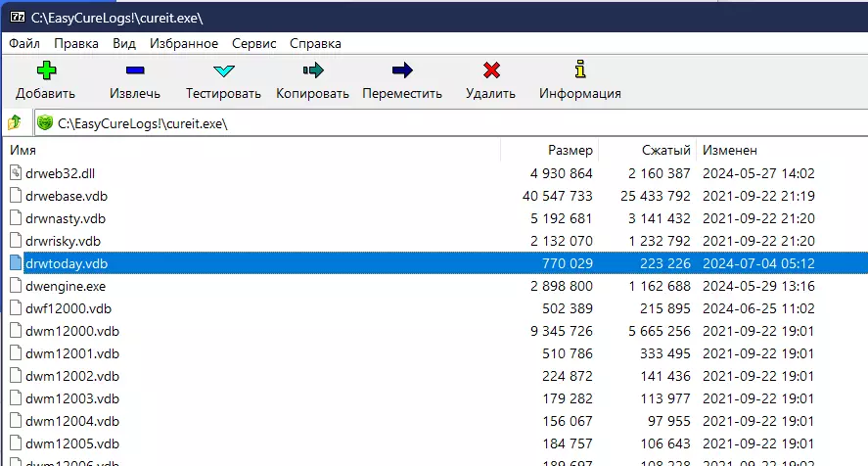Select the drwnasty.vdb file name
The width and height of the screenshot is (868, 466).
[x=66, y=219]
